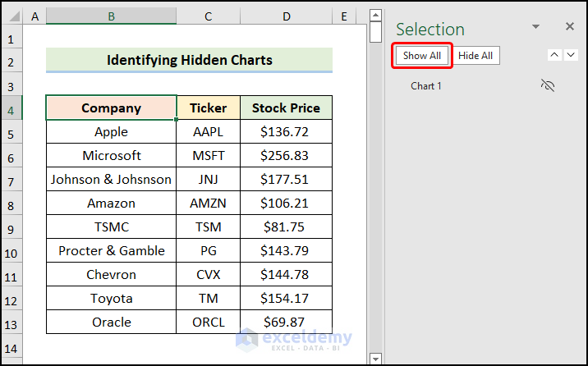Select column D header
Image resolution: width=588 pixels, height=366 pixels.
click(286, 16)
